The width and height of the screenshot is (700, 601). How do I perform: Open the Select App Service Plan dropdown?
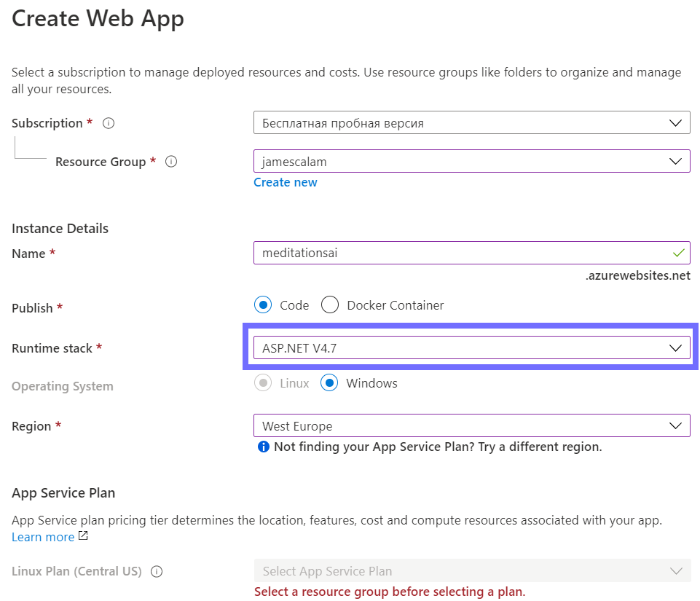point(471,571)
